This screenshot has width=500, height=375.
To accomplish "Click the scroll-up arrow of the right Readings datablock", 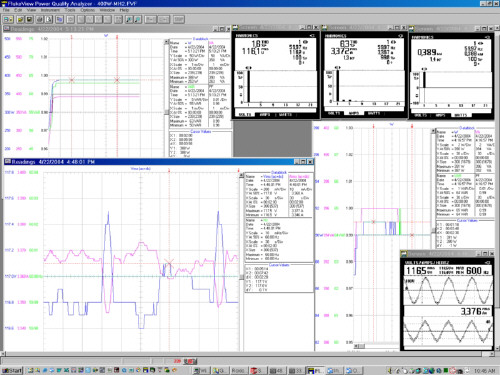I will (x=434, y=131).
